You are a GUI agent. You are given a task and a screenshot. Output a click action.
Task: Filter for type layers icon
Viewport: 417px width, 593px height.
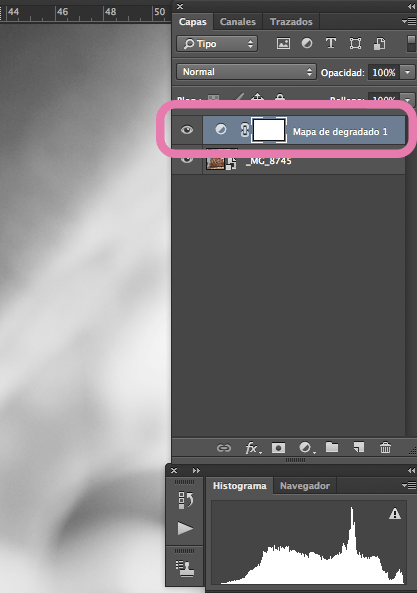331,43
